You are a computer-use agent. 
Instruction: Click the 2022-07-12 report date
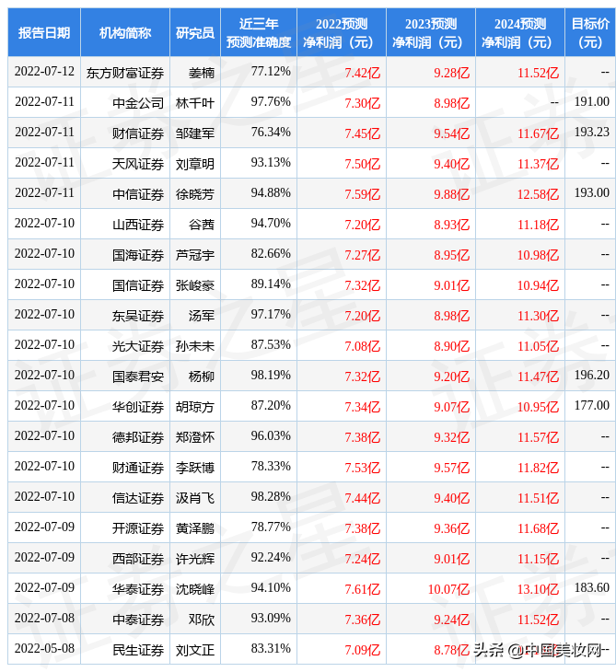[44, 71]
